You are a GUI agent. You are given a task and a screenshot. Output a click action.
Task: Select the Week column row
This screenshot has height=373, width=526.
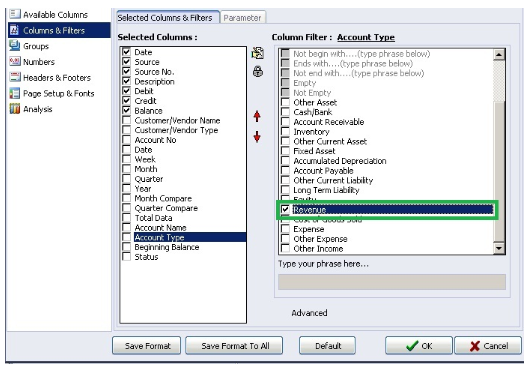183,159
